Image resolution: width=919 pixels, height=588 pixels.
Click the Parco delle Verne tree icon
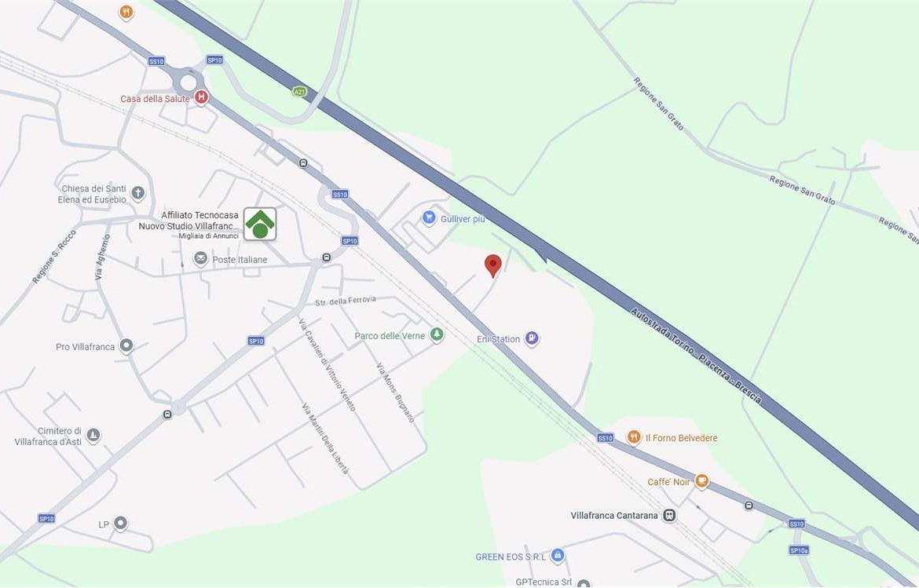tap(437, 335)
